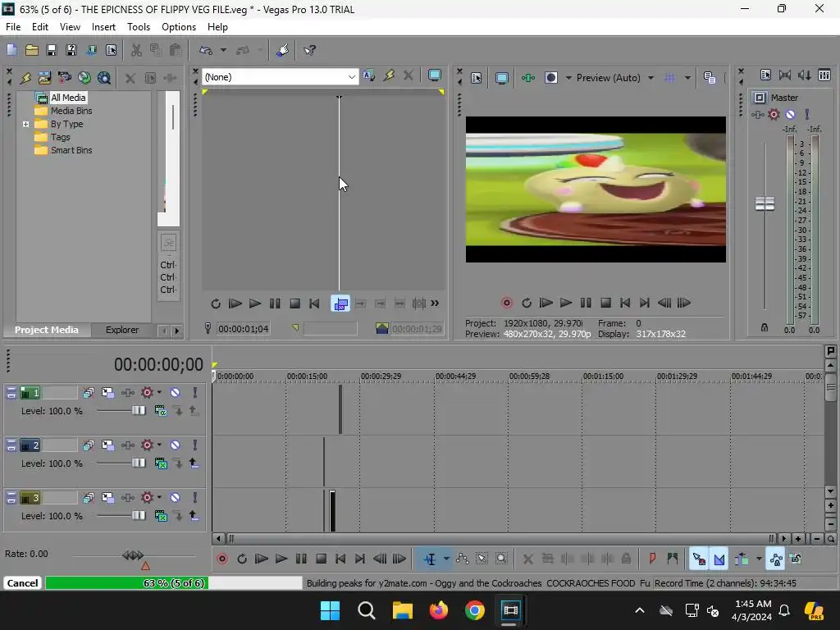Select the Media Bins folder

[x=71, y=111]
